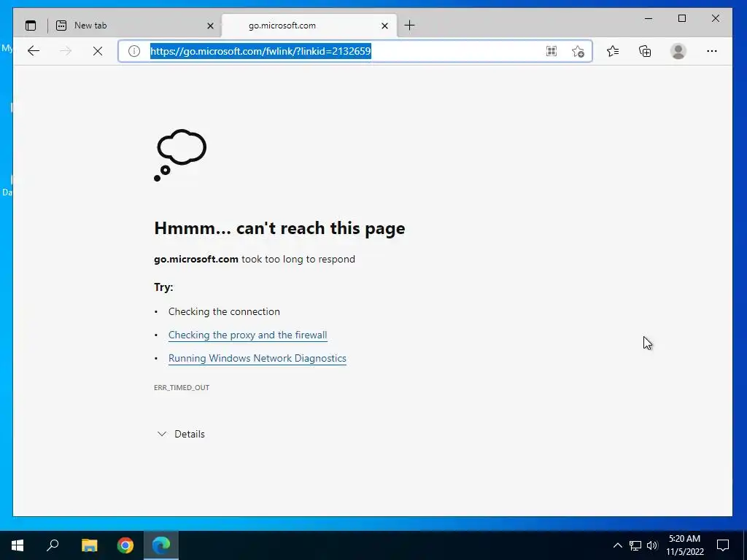Click the forward navigation arrow
This screenshot has height=560, width=747.
tap(66, 51)
